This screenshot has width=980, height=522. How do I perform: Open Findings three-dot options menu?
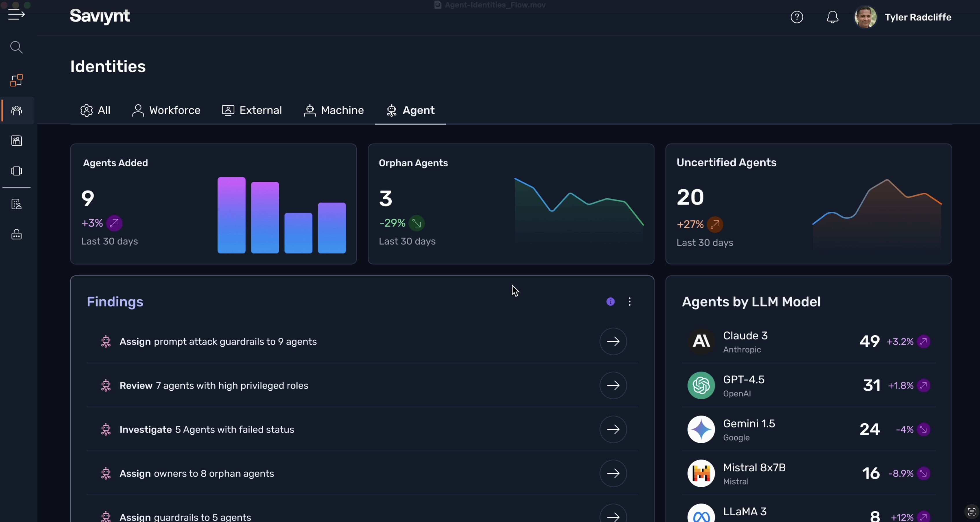click(x=630, y=302)
